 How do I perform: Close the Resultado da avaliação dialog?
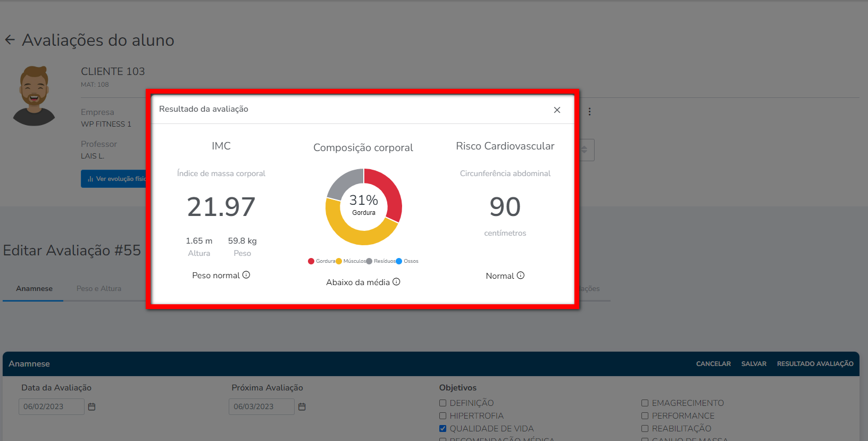click(x=557, y=110)
